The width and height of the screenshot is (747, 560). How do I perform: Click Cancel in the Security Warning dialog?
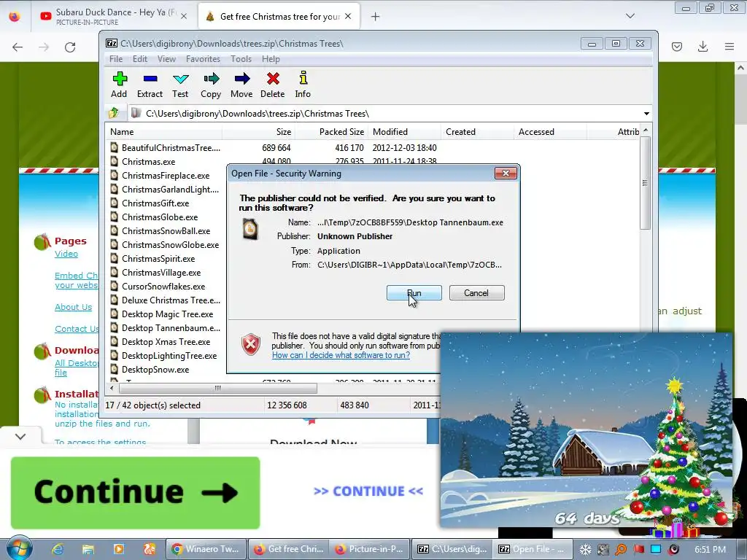pyautogui.click(x=476, y=293)
